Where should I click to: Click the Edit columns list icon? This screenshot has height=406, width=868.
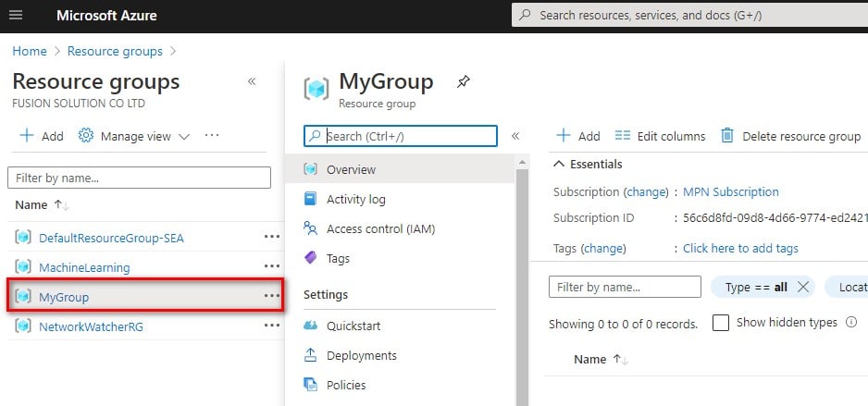pyautogui.click(x=623, y=136)
